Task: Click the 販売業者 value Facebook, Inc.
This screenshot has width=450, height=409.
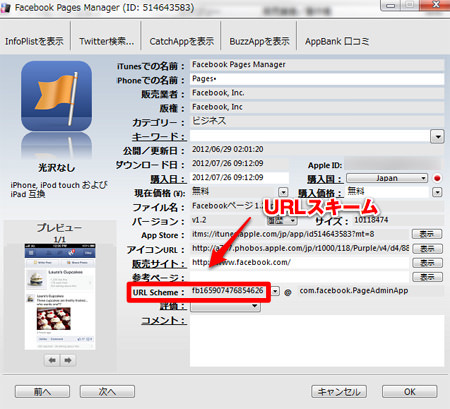Action: coord(218,93)
